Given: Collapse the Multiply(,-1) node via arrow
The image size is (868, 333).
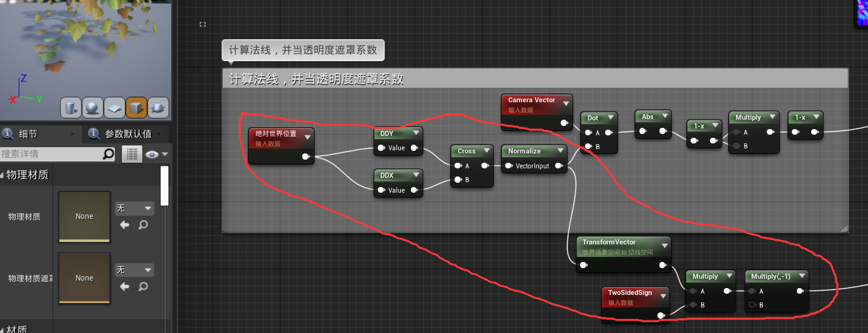Looking at the screenshot, I should (802, 276).
